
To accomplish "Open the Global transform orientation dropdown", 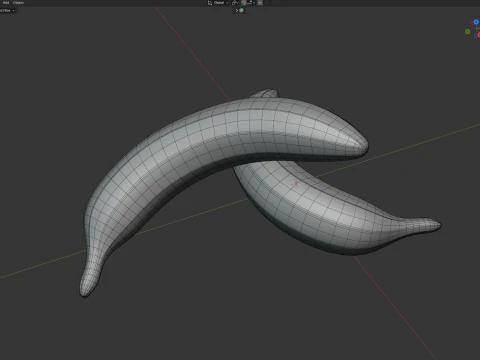I will pos(218,3).
